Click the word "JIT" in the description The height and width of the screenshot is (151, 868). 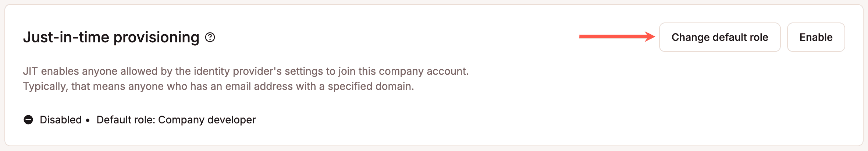(30, 71)
